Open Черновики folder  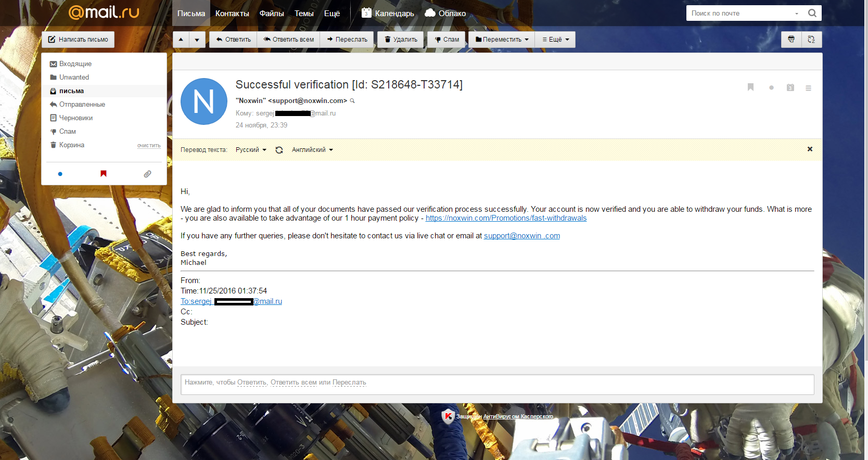(x=104, y=118)
